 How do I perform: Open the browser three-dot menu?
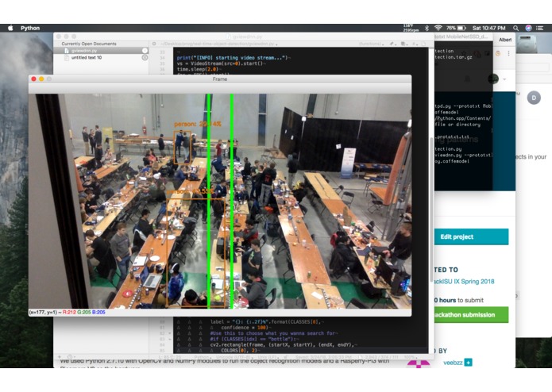pyautogui.click(x=508, y=53)
